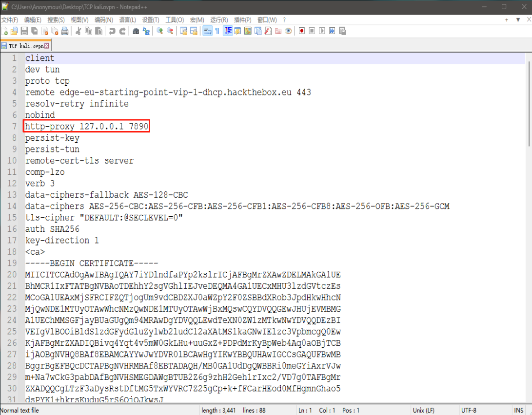The width and height of the screenshot is (532, 415).
Task: Toggle Show All Characters pilcrow button
Action: coord(217,31)
